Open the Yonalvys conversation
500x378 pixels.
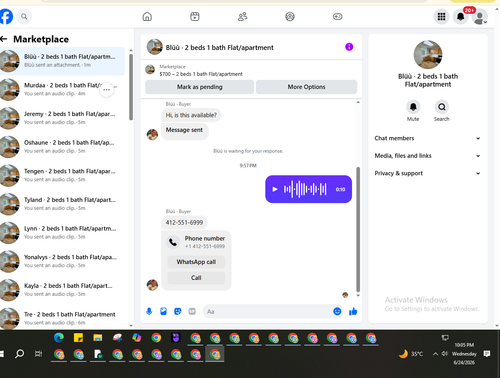(x=62, y=261)
